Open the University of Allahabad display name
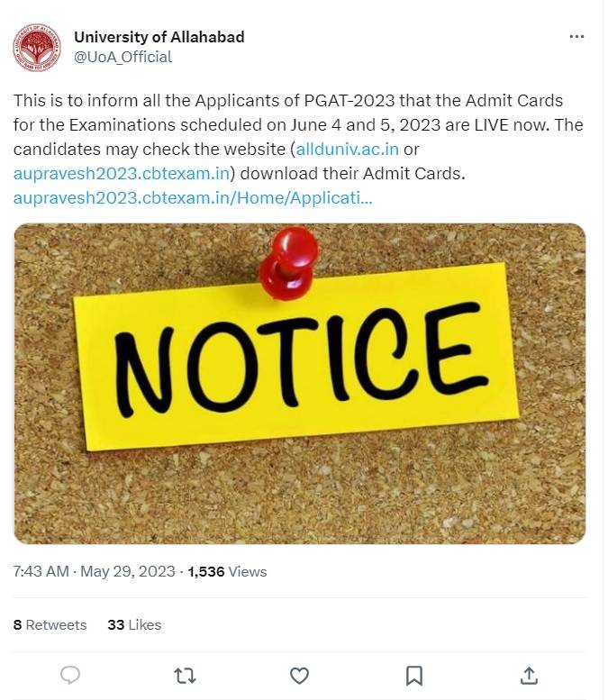This screenshot has width=608, height=700. (x=159, y=37)
